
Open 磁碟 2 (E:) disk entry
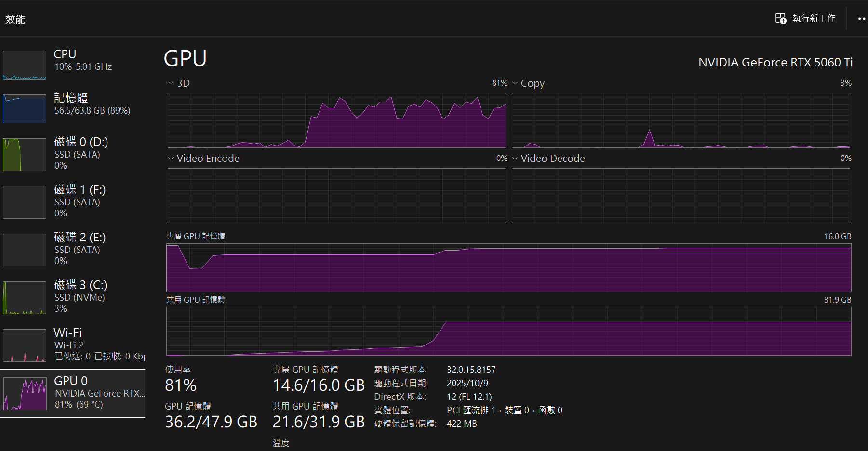pos(73,249)
